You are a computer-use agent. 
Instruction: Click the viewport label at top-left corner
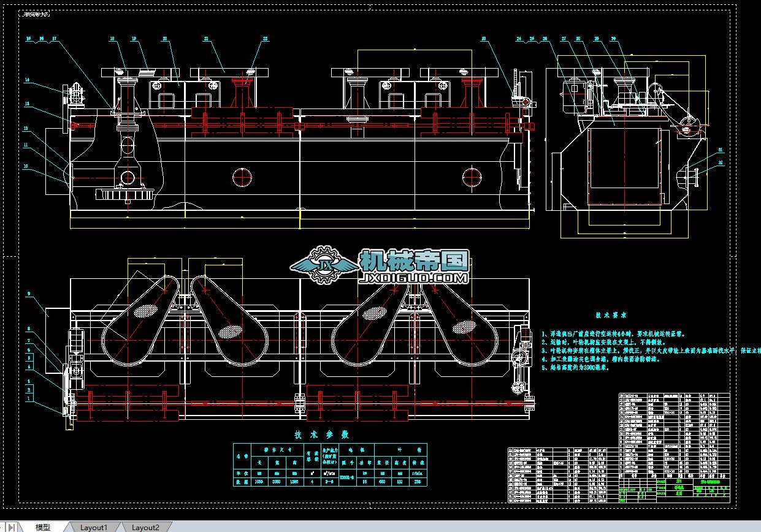point(37,12)
